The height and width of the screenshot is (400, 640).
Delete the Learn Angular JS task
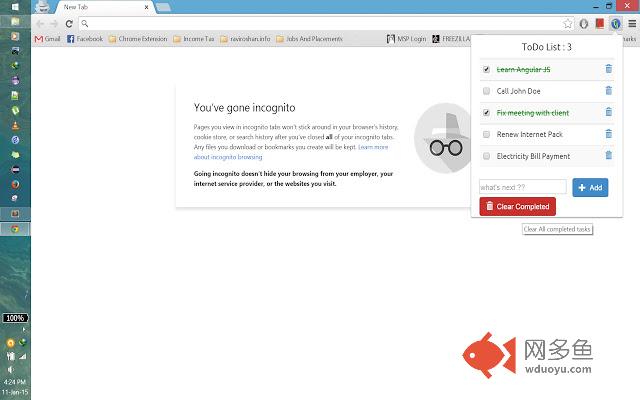pos(609,69)
